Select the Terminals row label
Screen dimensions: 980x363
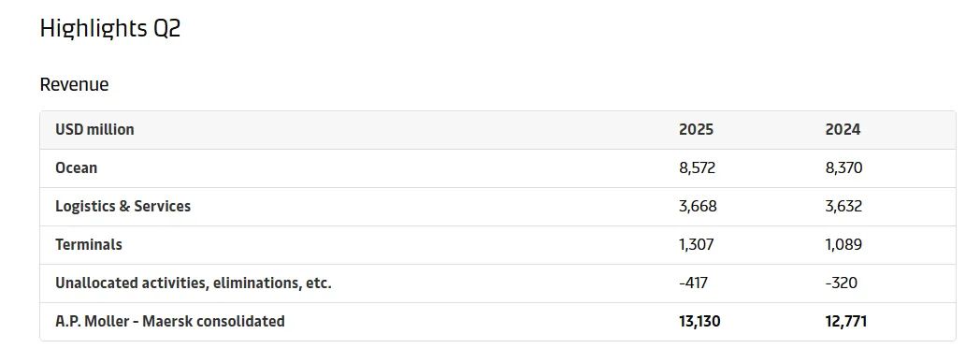point(89,244)
